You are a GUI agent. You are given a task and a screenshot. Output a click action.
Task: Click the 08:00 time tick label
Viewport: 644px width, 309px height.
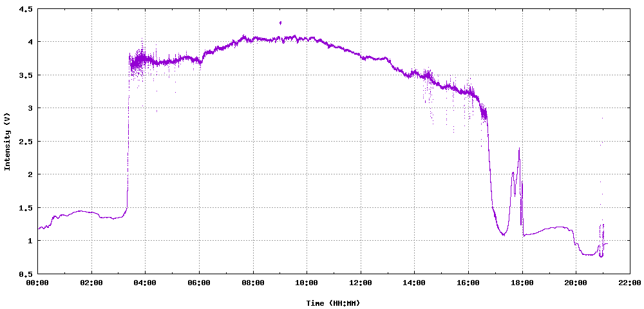253,283
